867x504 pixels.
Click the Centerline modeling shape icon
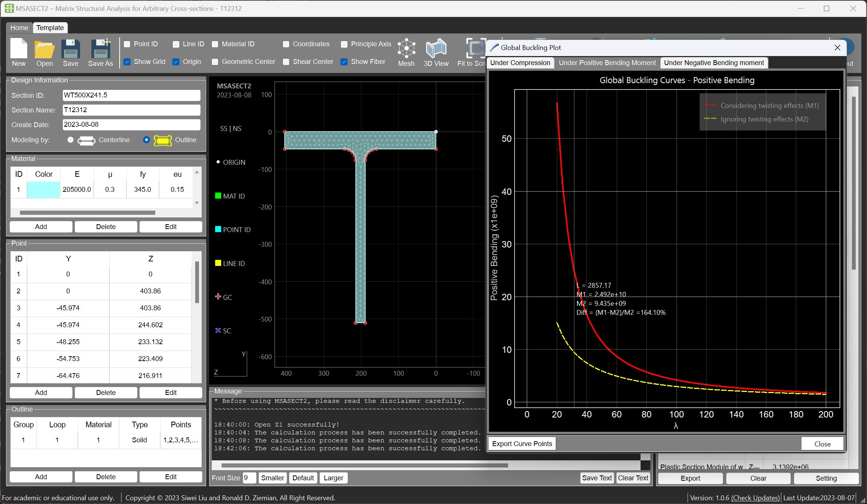click(x=86, y=140)
